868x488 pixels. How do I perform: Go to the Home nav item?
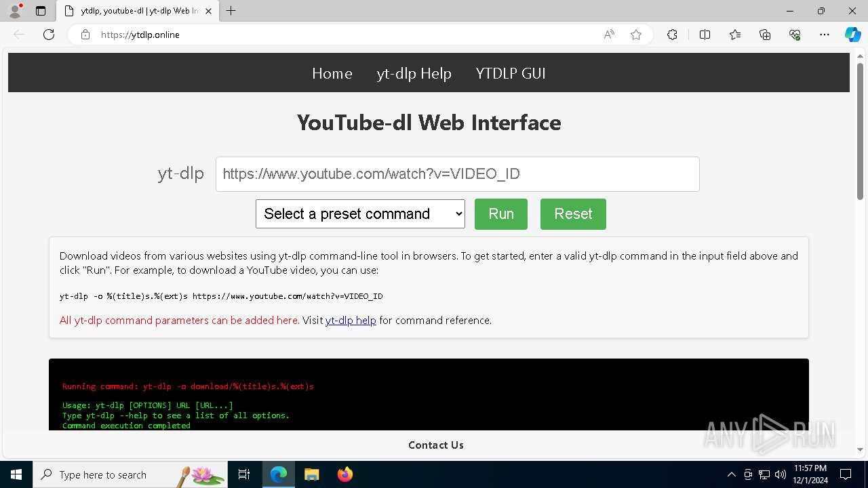click(332, 73)
